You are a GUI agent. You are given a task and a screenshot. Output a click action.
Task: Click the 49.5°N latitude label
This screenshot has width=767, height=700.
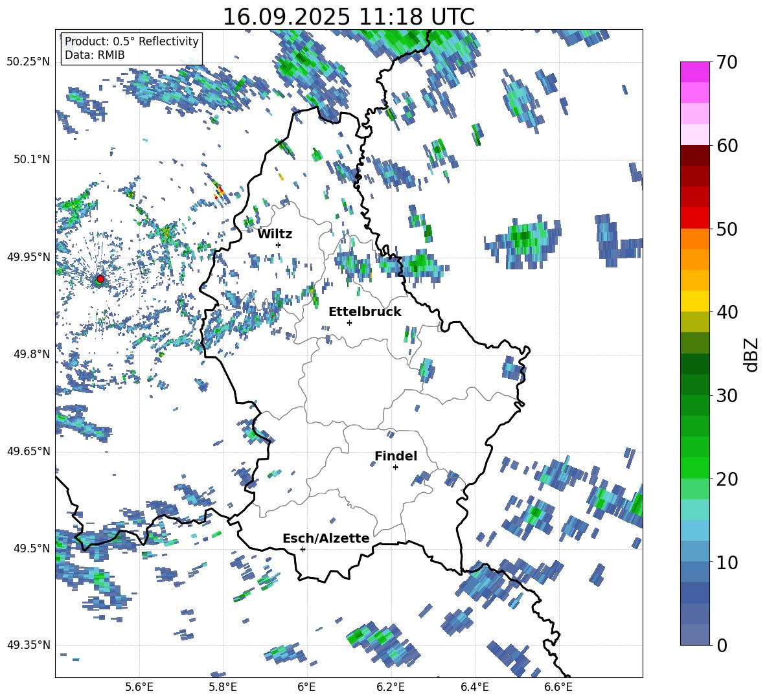pyautogui.click(x=31, y=548)
